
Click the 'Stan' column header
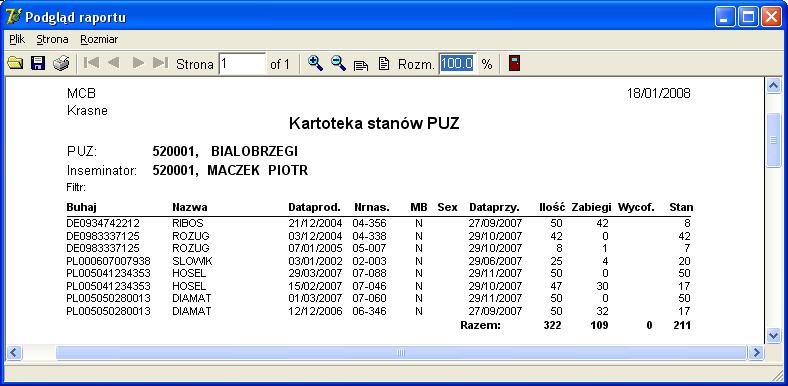tap(681, 207)
